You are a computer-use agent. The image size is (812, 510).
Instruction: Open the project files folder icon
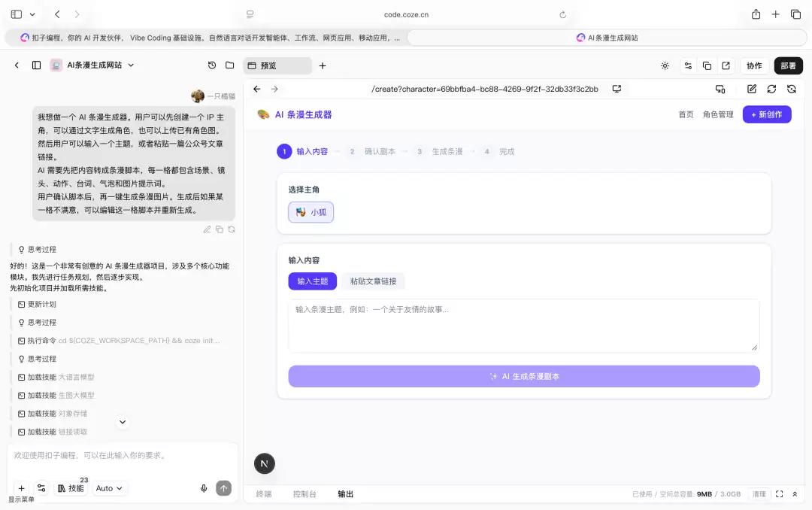pyautogui.click(x=230, y=65)
